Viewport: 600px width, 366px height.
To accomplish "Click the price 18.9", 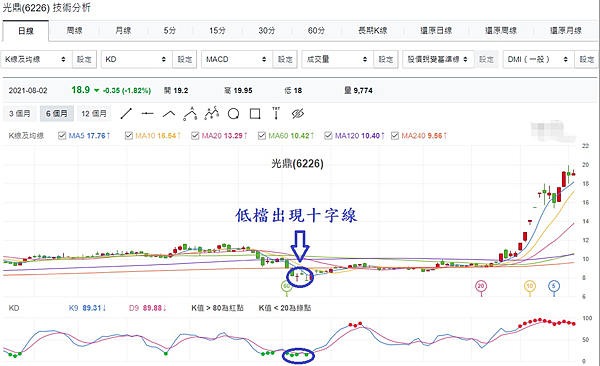I will (80, 90).
